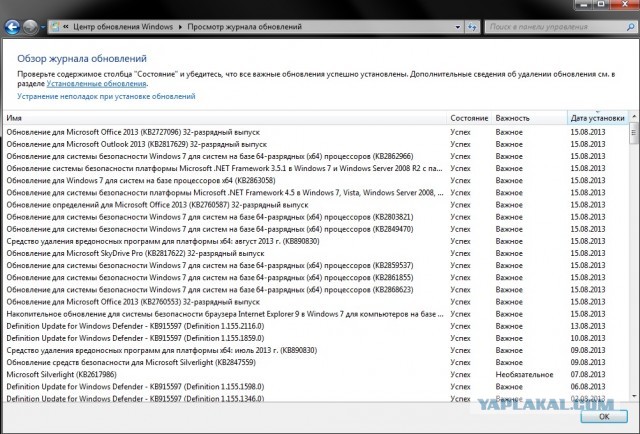This screenshot has height=434, width=640.
Task: Sort by the 'Состояние' column header
Action: tap(469, 118)
